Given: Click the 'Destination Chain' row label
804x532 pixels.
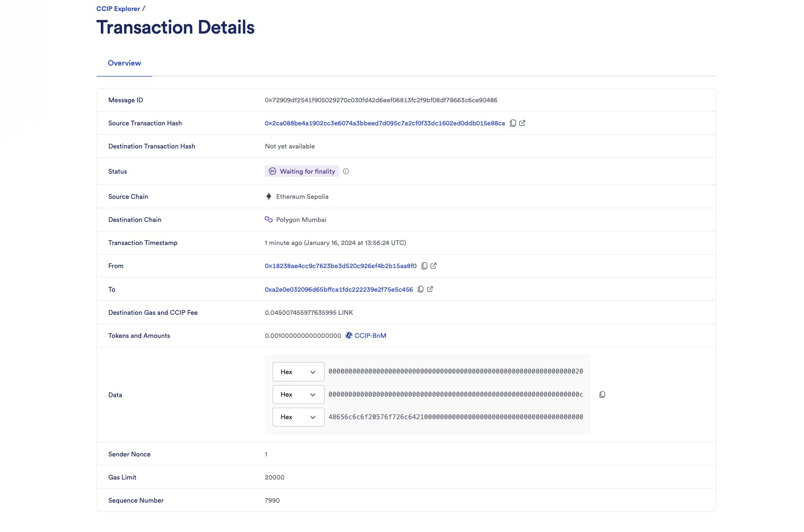Looking at the screenshot, I should click(135, 220).
